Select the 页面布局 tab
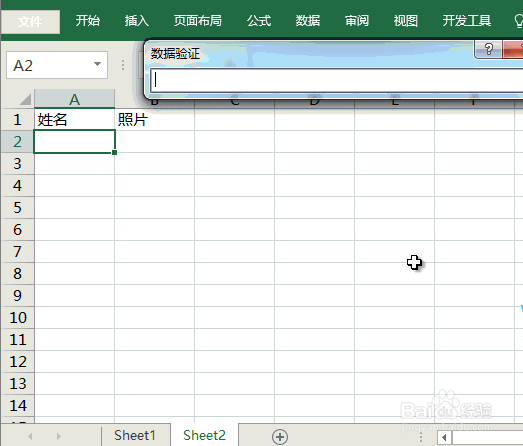Image resolution: width=523 pixels, height=446 pixels. click(198, 21)
